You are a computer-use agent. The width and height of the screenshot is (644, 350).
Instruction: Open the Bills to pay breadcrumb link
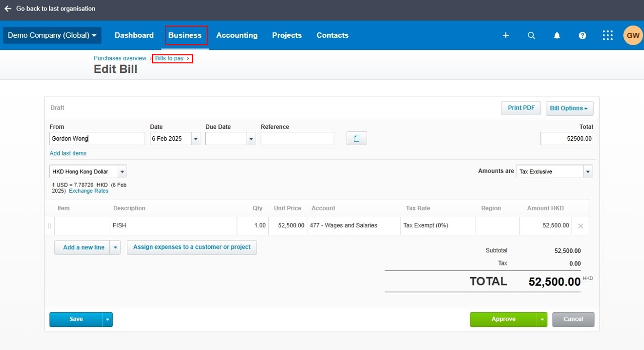click(169, 58)
